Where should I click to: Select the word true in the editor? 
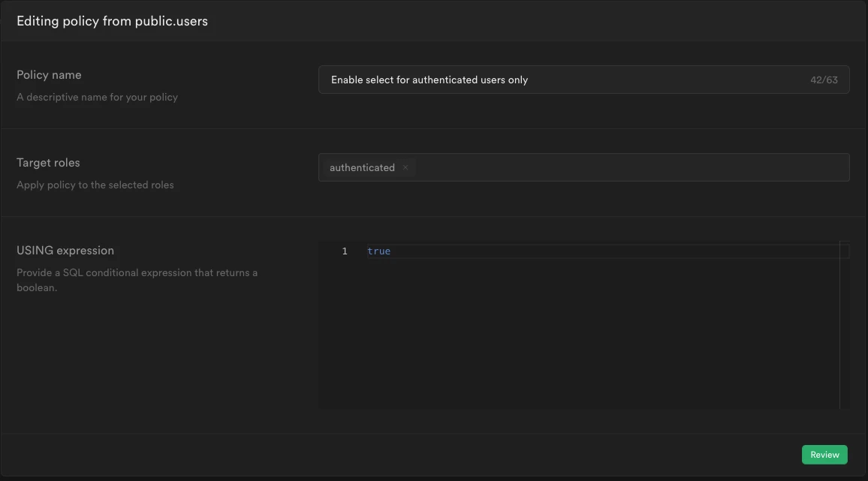(378, 251)
